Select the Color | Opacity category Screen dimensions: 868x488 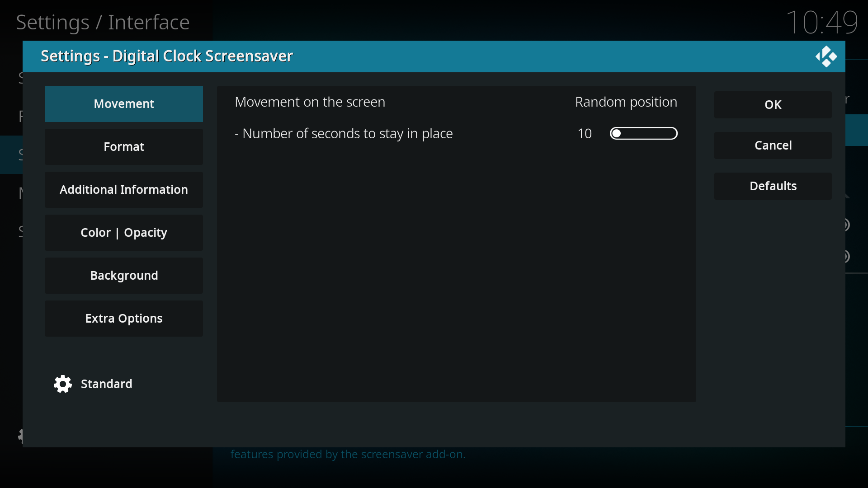coord(124,233)
